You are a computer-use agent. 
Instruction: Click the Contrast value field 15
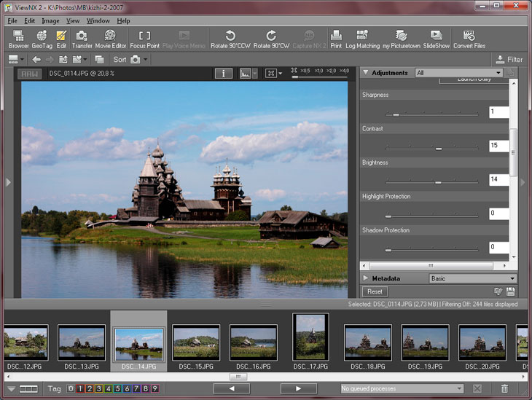498,146
